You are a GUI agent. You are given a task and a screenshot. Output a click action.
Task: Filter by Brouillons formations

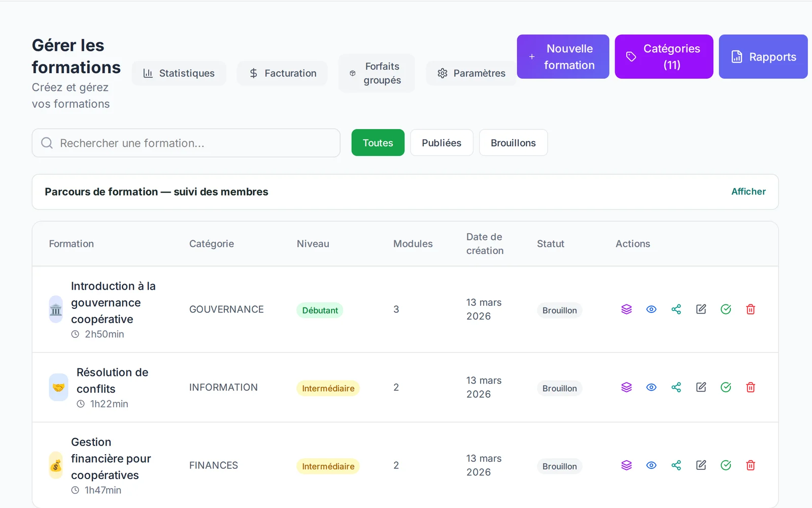(x=513, y=143)
